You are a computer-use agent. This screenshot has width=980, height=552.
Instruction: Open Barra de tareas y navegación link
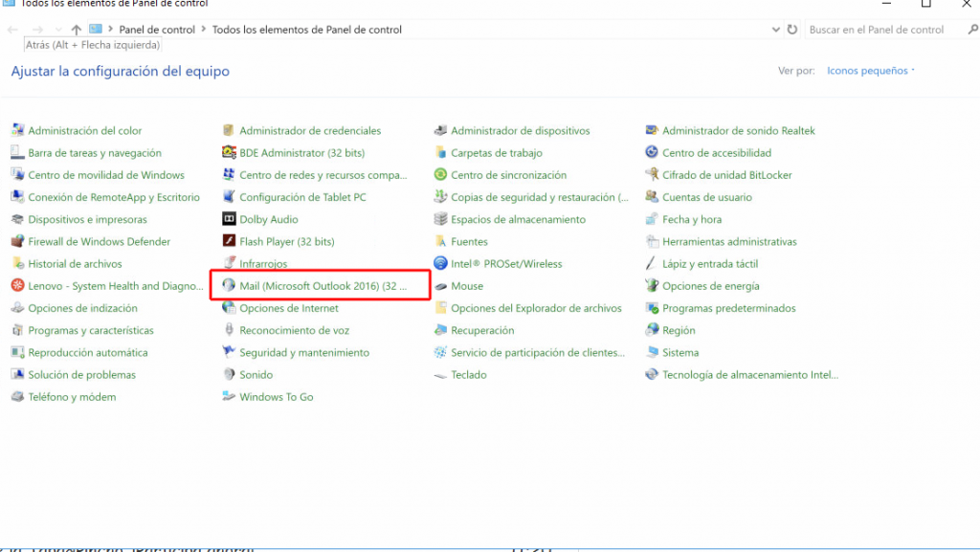(95, 153)
